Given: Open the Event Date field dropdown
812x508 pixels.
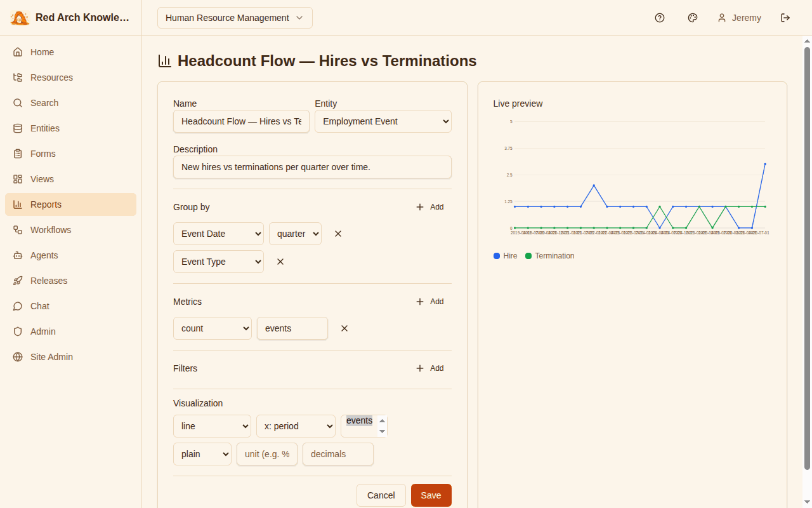Looking at the screenshot, I should pos(218,234).
